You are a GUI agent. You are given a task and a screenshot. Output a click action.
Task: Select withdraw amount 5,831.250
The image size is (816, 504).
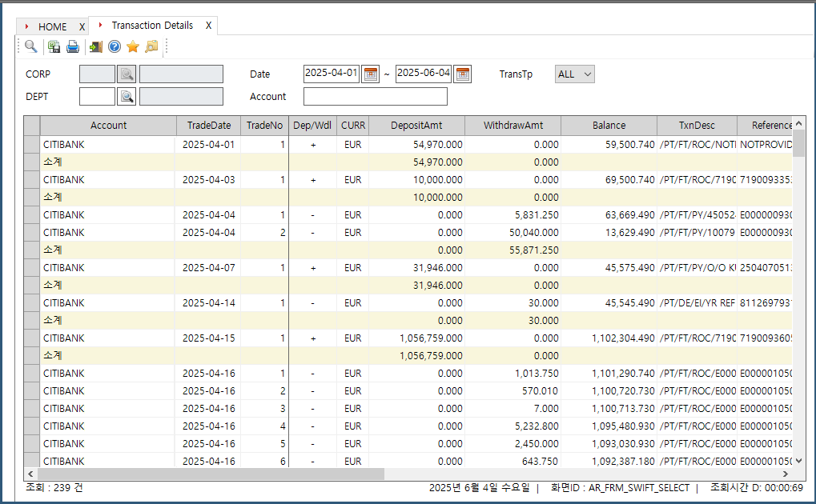513,215
